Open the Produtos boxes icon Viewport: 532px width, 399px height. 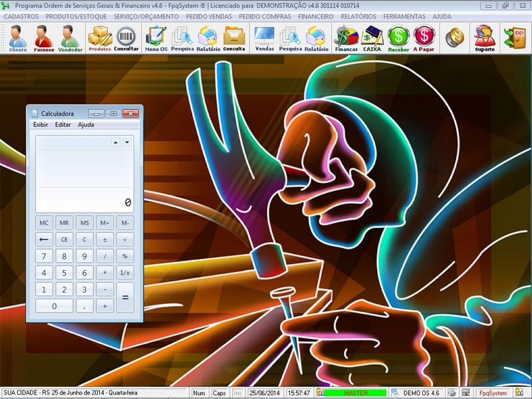click(100, 39)
